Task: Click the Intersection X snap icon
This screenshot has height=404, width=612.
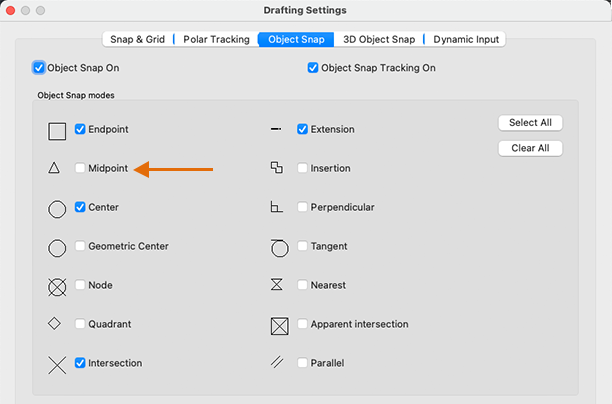Action: tap(57, 364)
